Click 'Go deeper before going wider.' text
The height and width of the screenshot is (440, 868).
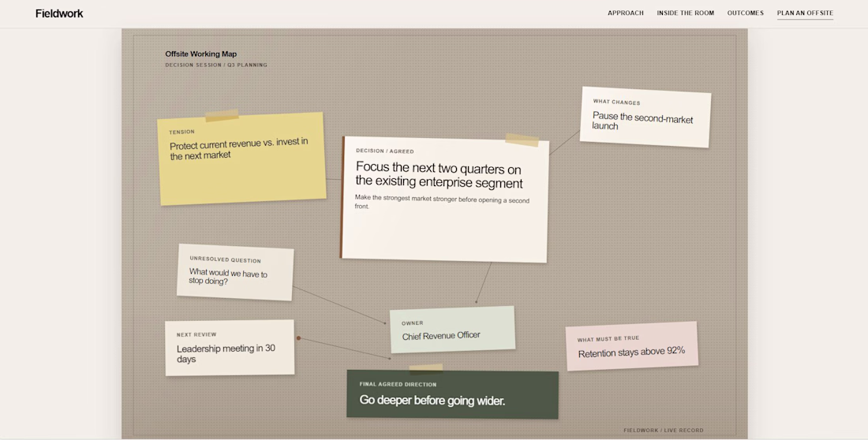(432, 400)
